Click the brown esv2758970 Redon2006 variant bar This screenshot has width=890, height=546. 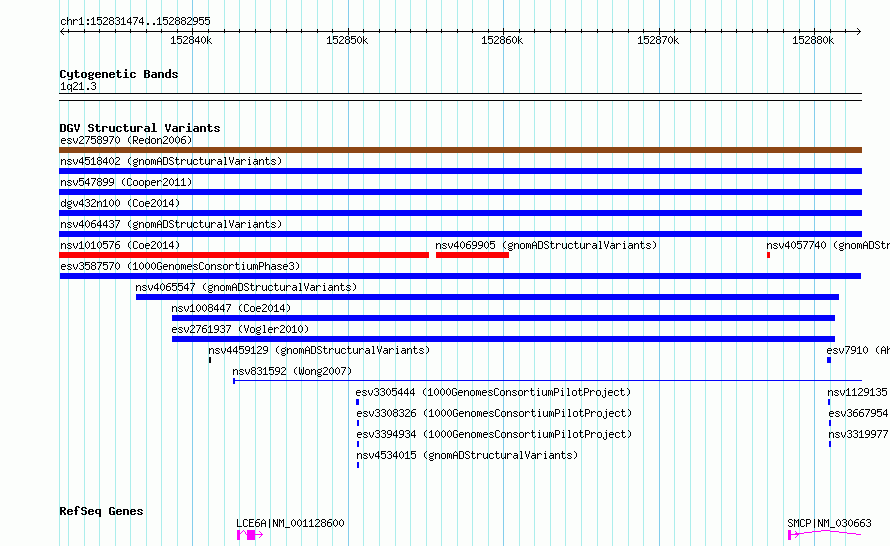tap(460, 150)
